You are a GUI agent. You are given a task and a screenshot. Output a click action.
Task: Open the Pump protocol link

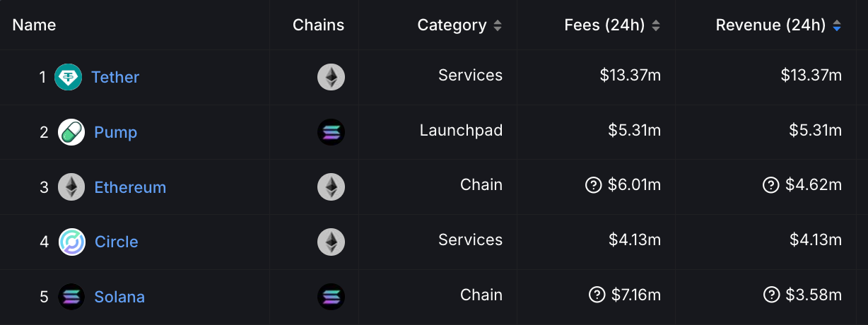[x=115, y=132]
